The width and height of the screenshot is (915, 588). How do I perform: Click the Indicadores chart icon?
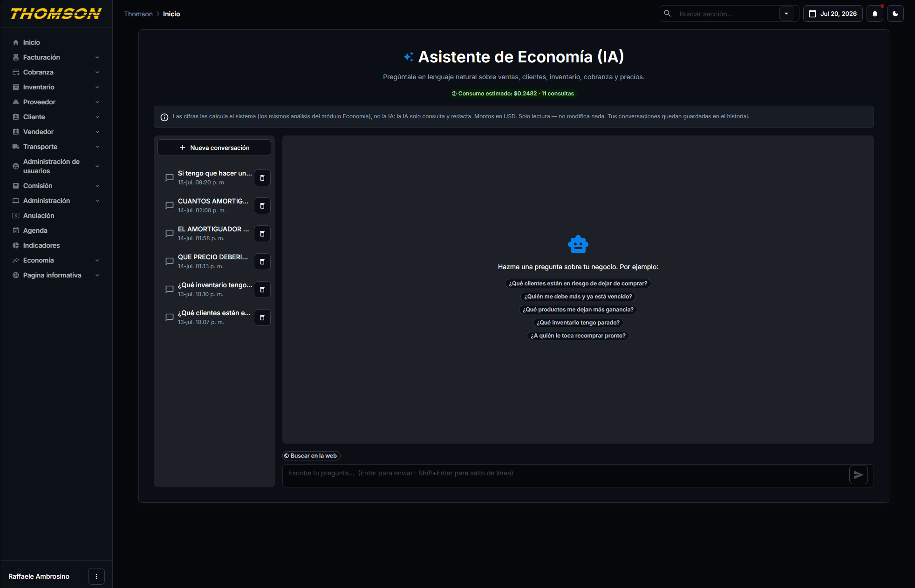pos(16,245)
